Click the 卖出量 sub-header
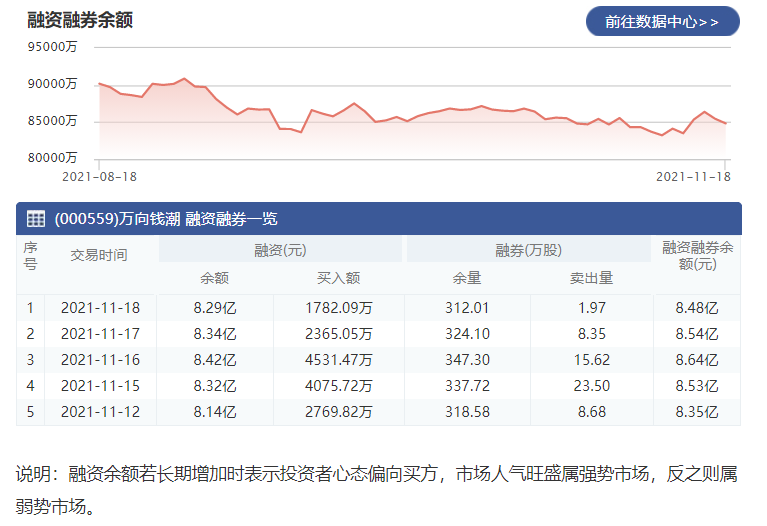Viewport: 767px width, 526px height. [591, 278]
